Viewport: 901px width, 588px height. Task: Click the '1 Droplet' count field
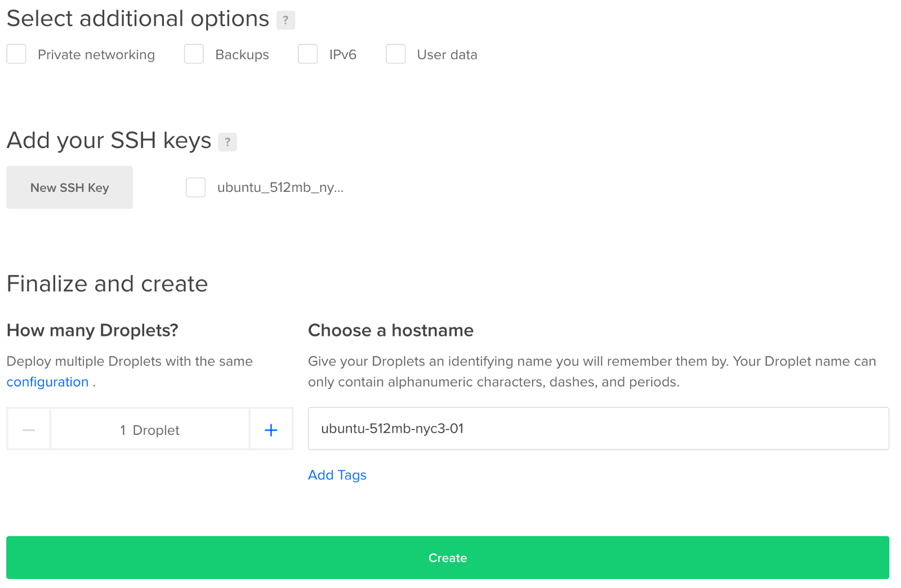point(150,430)
